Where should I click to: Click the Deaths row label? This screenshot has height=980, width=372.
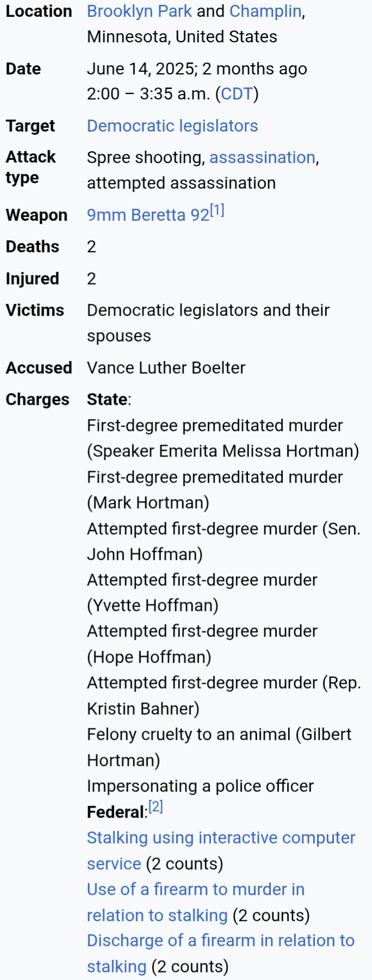(x=33, y=246)
